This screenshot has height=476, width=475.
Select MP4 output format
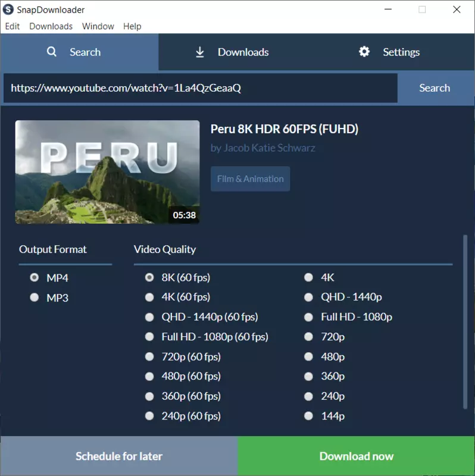tap(35, 277)
